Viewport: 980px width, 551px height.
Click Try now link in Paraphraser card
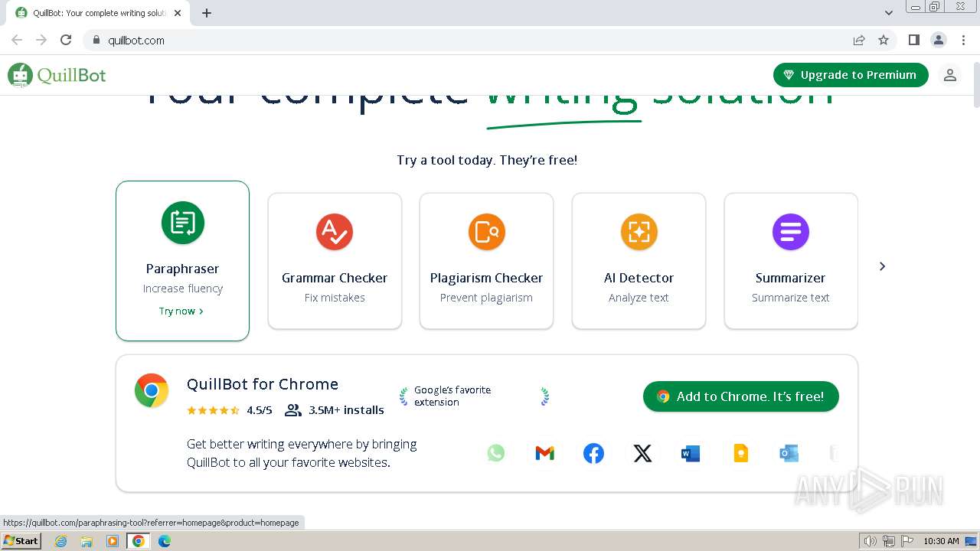pos(181,311)
